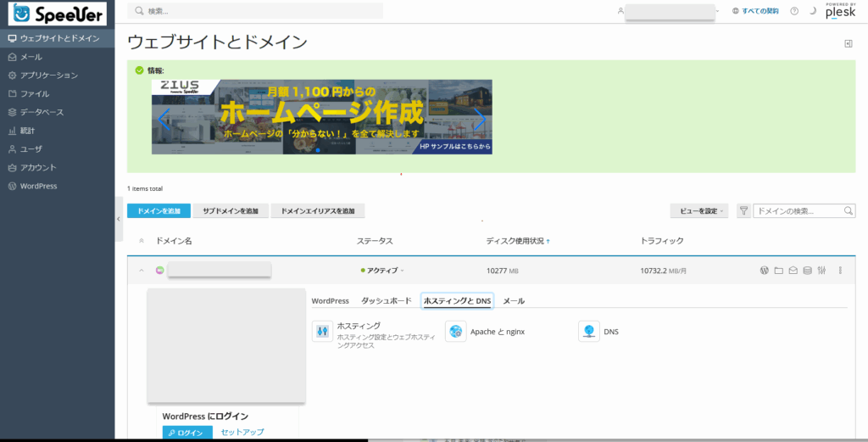Click the HP サンプルはこちらから banner label

click(455, 147)
